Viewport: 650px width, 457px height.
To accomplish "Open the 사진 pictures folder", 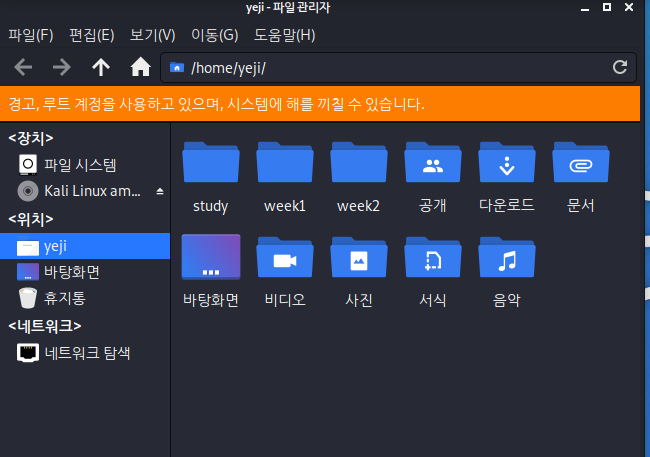I will click(359, 272).
